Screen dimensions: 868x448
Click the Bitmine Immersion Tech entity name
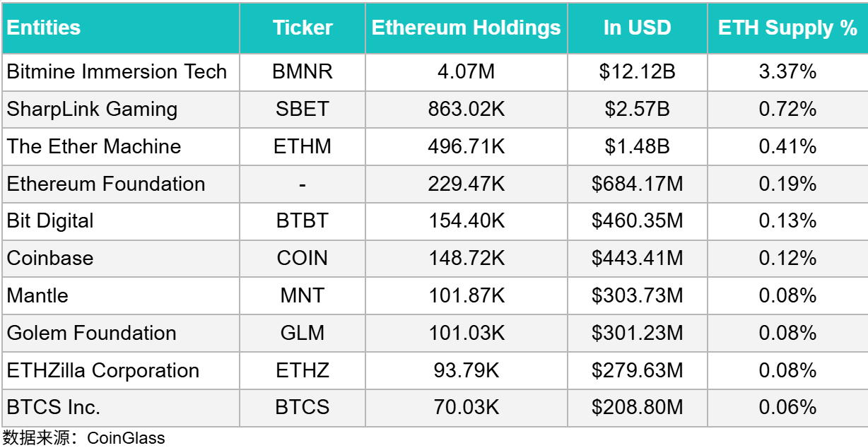tap(117, 72)
